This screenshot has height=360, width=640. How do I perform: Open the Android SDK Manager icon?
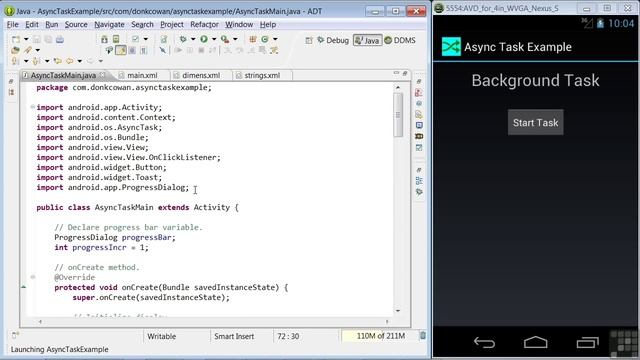pos(104,39)
